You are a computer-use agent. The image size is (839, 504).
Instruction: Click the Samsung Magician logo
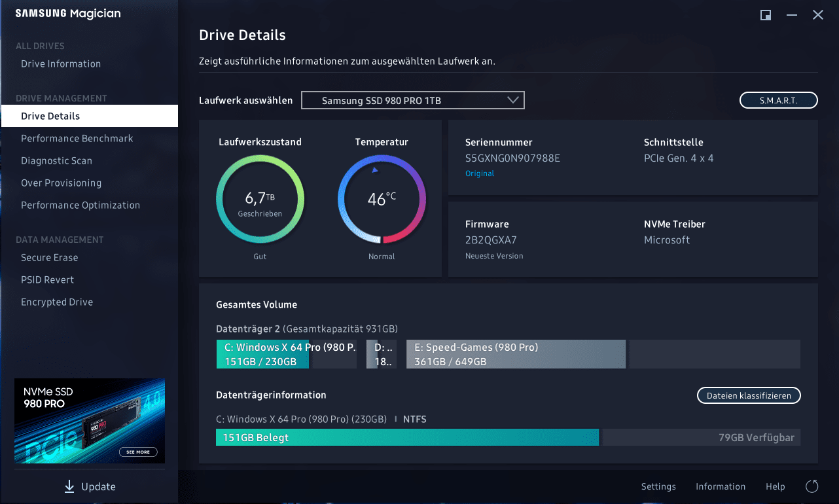[67, 14]
